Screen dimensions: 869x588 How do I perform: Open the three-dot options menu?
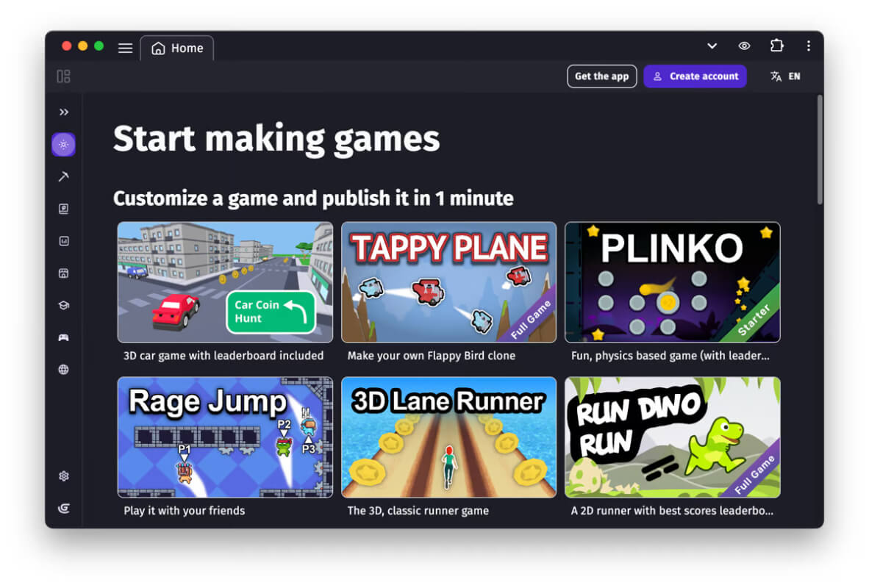[x=809, y=46]
